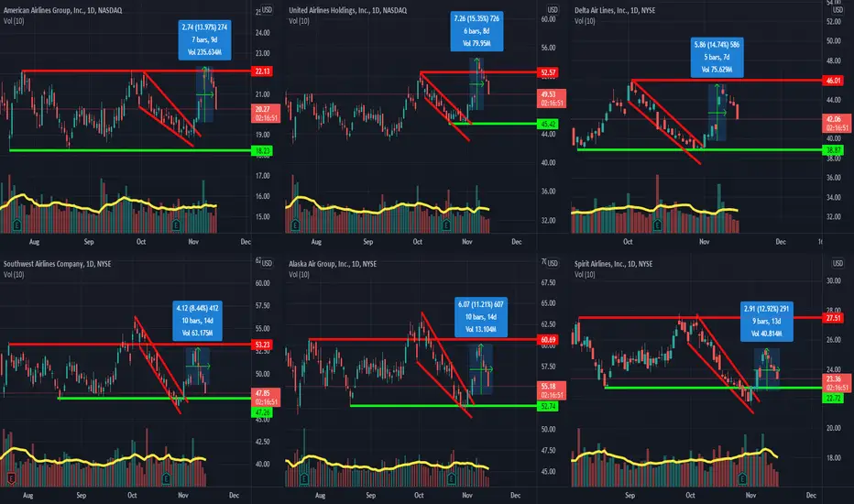Viewport: 854px width, 504px height.
Task: Click Oct on United Airlines time axis
Action: 417,241
